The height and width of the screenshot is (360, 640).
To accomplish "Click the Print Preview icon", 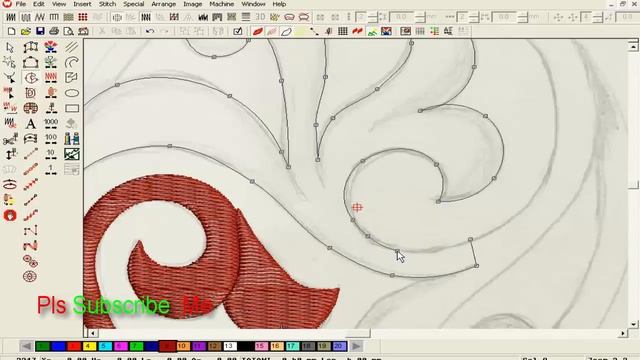I will 68,31.
